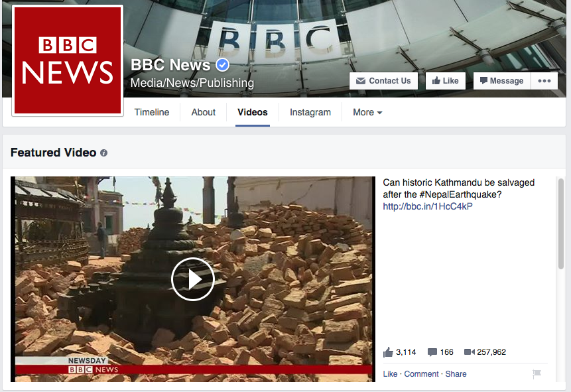This screenshot has height=392, width=571.
Task: Click the 'Can historic Kathmandu be salvaged' caption
Action: (458, 188)
